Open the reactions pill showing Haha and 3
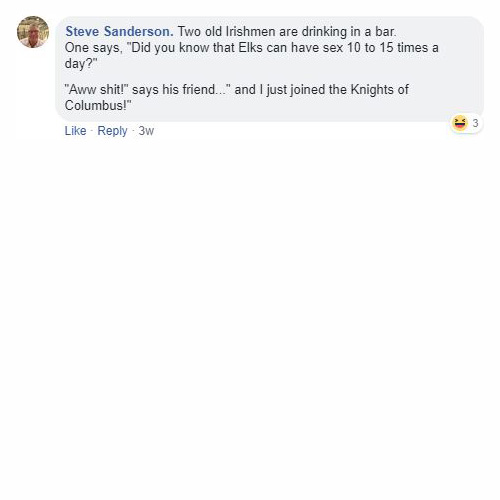Viewport: 500px width, 500px height. [466, 123]
